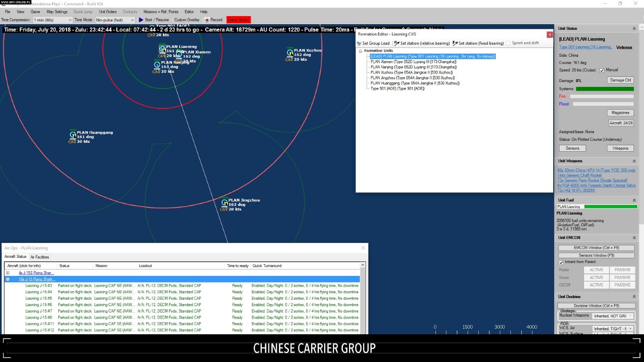Uncheck Inherit from Parent in Unit EMCON
Viewport: 644px width, 362px height.
tap(561, 262)
